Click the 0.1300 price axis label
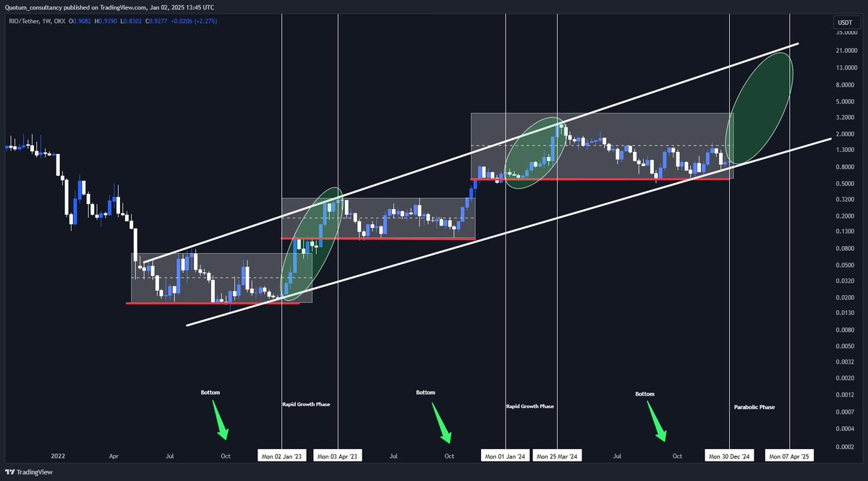 click(846, 231)
